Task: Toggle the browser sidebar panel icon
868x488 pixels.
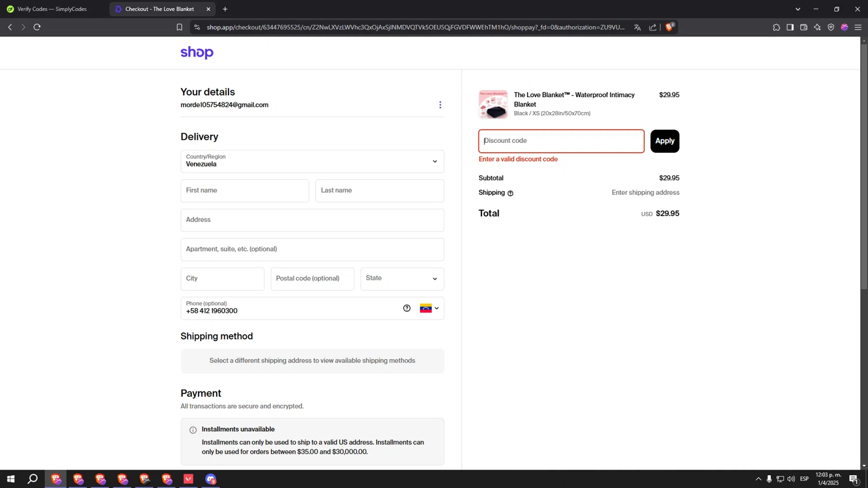Action: click(790, 27)
